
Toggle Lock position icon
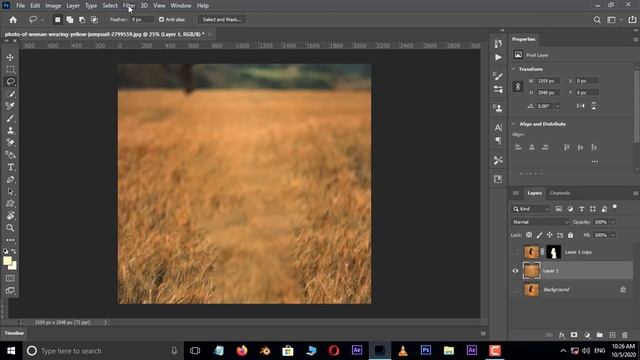tap(549, 235)
